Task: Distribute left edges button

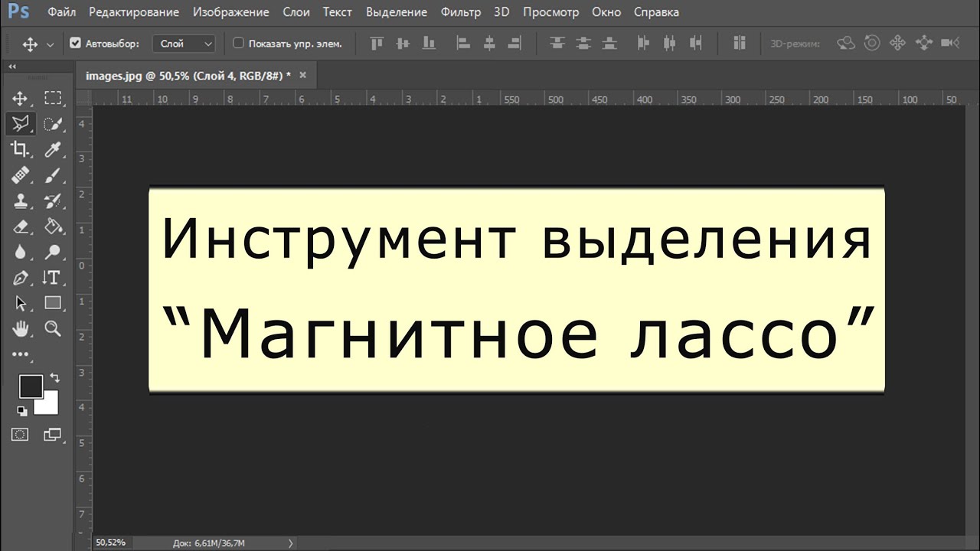Action: pos(644,44)
